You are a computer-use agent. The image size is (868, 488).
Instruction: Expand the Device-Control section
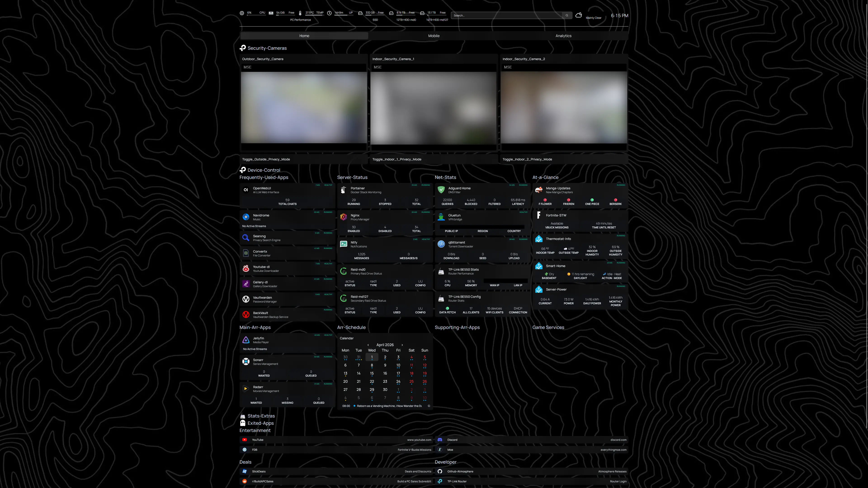pos(264,170)
